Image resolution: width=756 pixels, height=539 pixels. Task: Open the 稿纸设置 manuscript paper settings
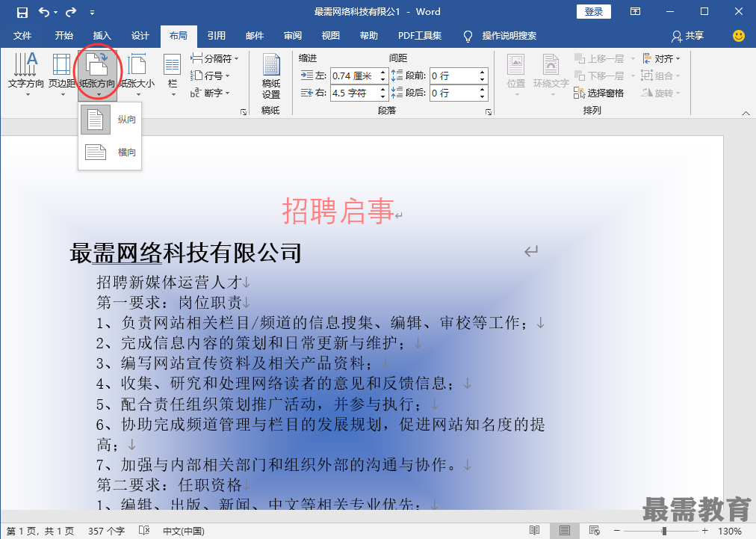(x=271, y=76)
